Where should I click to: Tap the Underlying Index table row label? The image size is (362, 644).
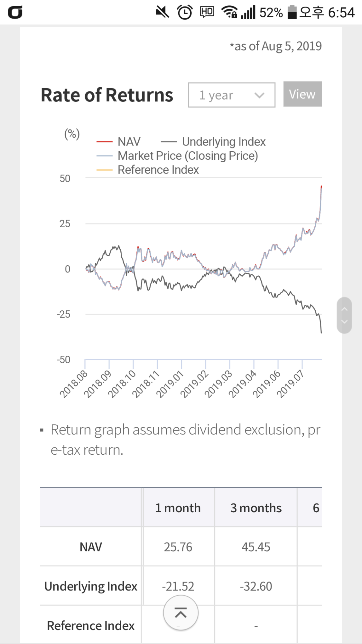point(91,586)
